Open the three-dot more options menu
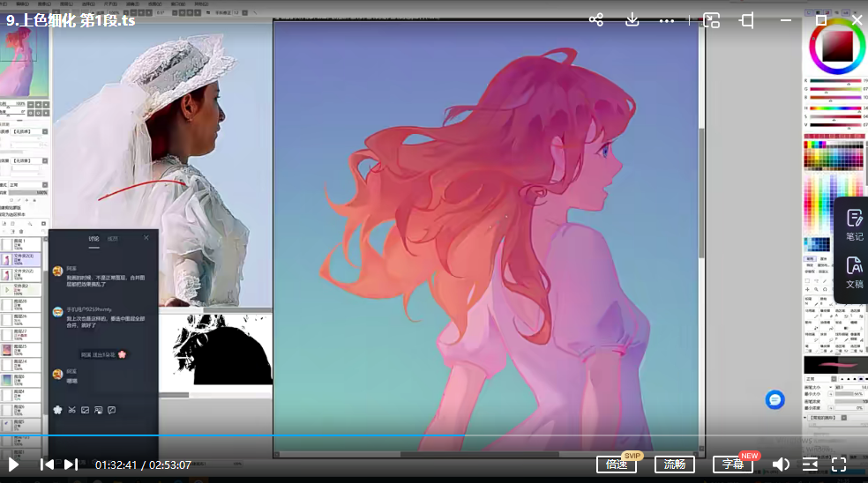The width and height of the screenshot is (868, 483). pos(667,19)
